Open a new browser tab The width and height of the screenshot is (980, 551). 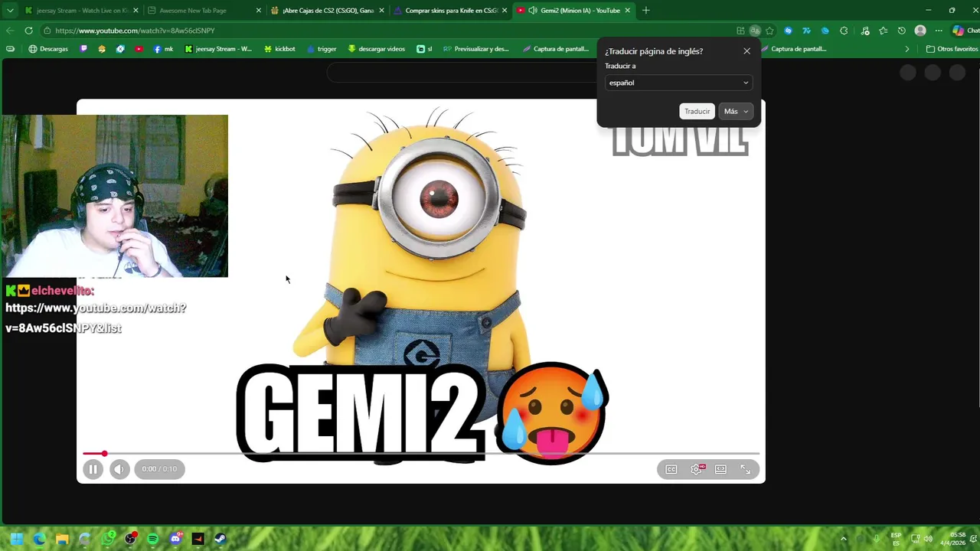coord(645,11)
